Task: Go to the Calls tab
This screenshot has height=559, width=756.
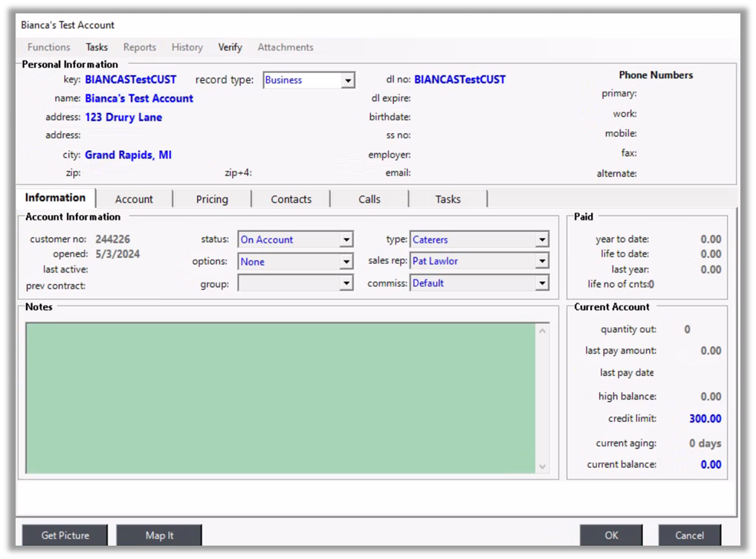Action: (369, 199)
